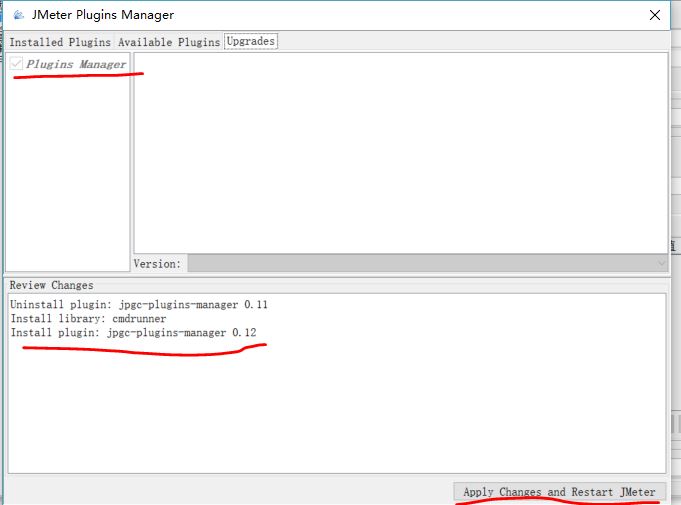Click the 'Uninstall plugin: jpgc-plugins-manager 0.11' line
This screenshot has height=505, width=681.
pos(139,304)
